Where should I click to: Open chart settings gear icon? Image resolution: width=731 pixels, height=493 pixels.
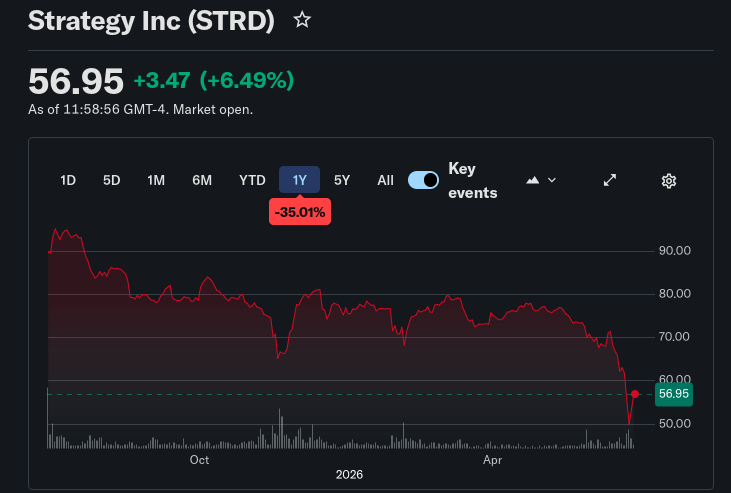669,181
